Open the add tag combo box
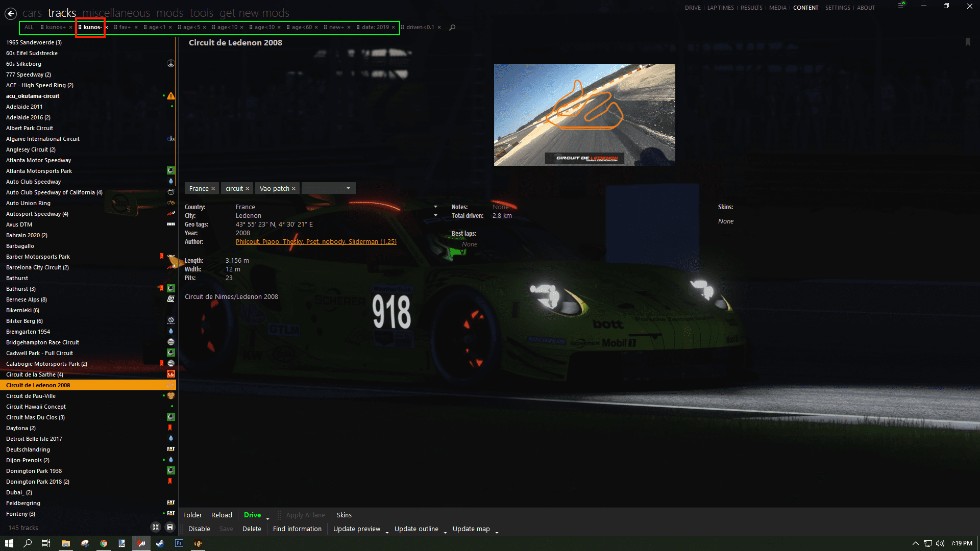 (329, 188)
